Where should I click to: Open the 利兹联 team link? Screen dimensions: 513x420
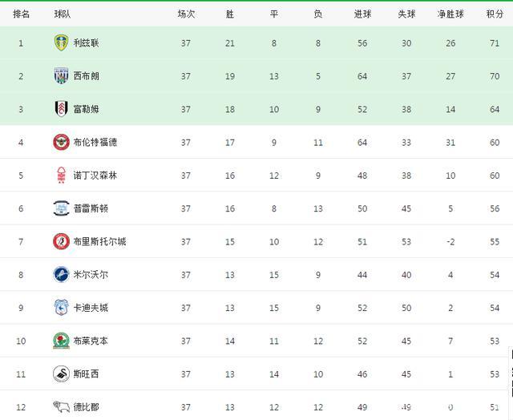86,42
